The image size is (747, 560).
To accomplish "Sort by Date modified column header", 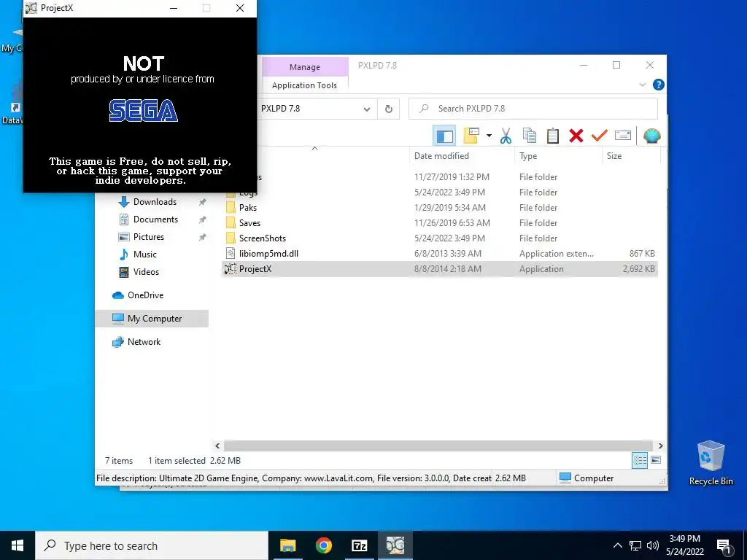I will coord(441,156).
